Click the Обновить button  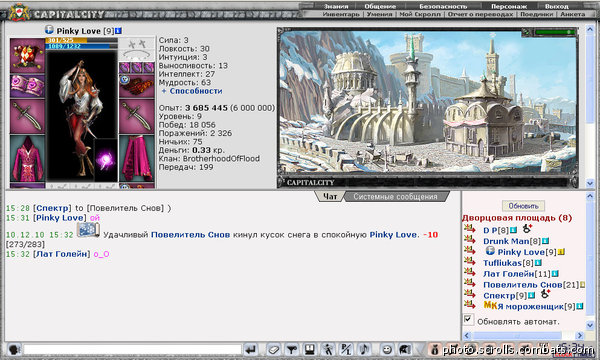point(523,206)
